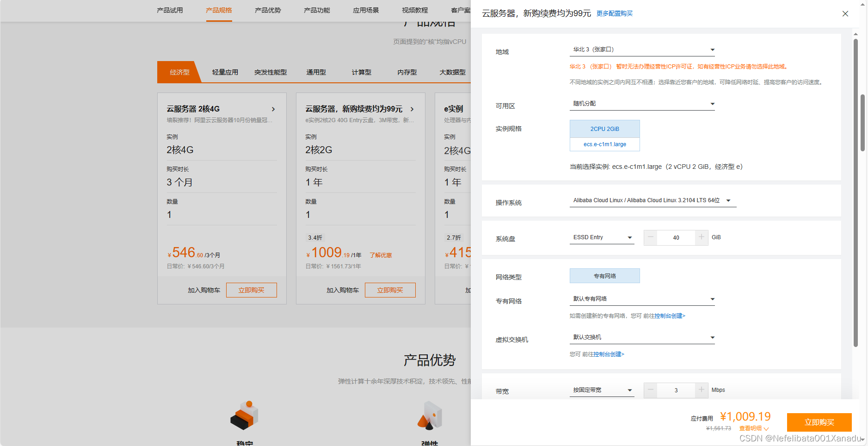This screenshot has width=868, height=446.
Task: Select the 经济型 category tab
Action: coord(179,72)
